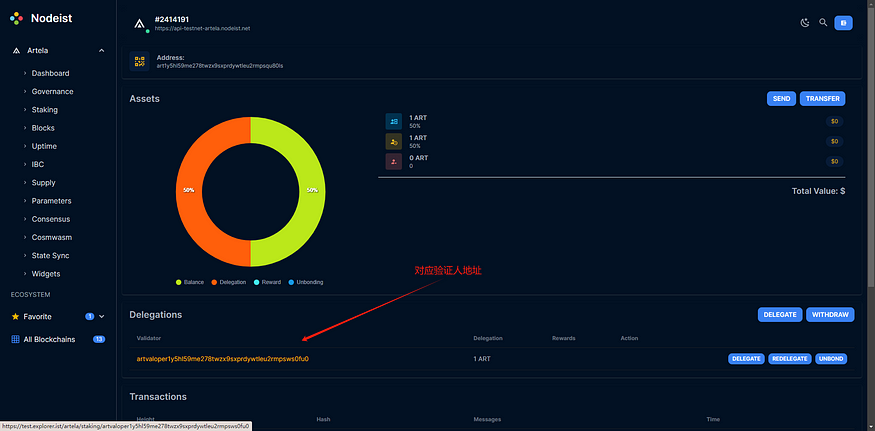Image resolution: width=875 pixels, height=431 pixels.
Task: Click the All Blockchains grid icon
Action: click(x=16, y=339)
